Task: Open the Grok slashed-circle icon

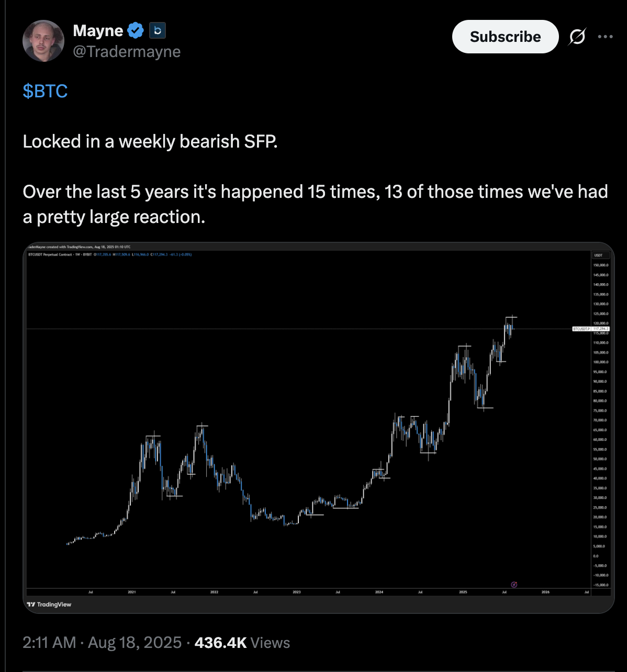Action: pos(577,37)
